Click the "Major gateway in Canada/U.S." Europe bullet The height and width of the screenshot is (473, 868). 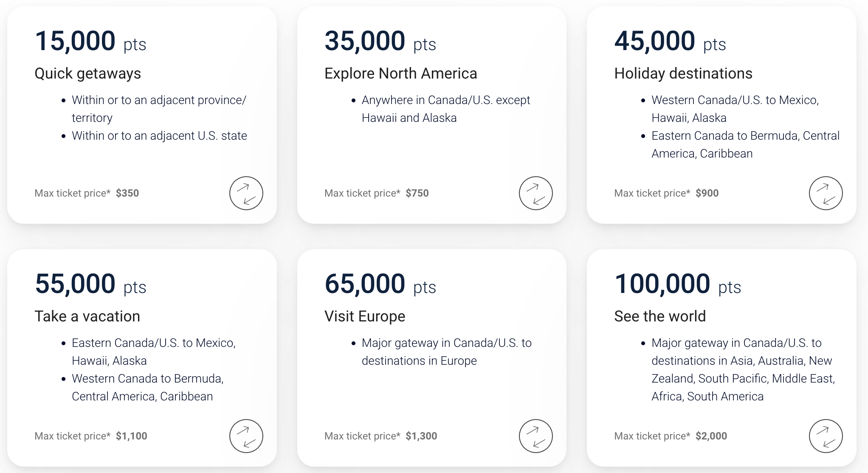pos(446,352)
